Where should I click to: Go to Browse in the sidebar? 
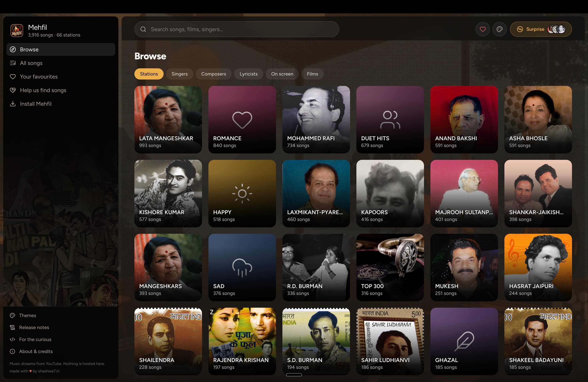[61, 49]
